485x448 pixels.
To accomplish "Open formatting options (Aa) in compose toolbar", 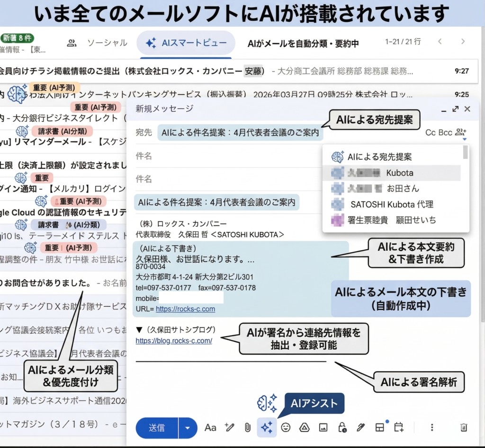I will [x=210, y=428].
